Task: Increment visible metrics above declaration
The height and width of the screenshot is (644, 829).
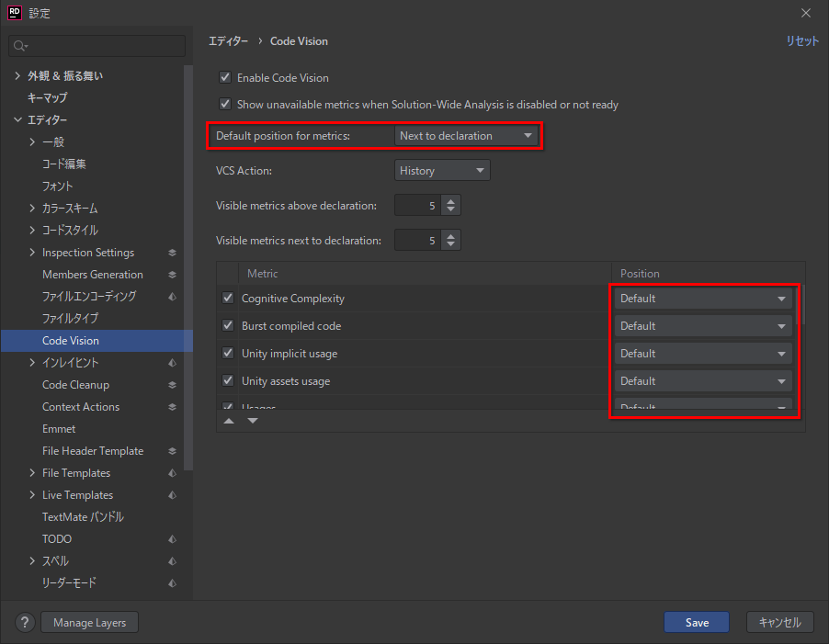Action: click(x=450, y=201)
